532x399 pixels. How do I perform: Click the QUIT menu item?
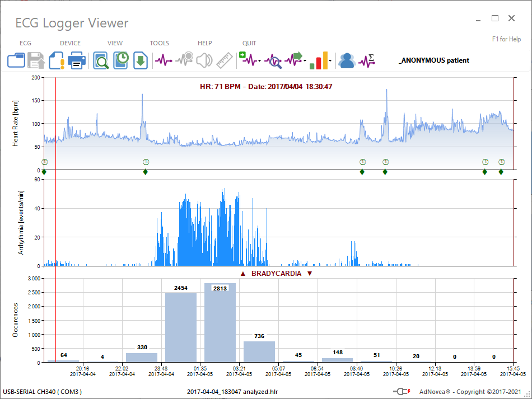pos(249,43)
